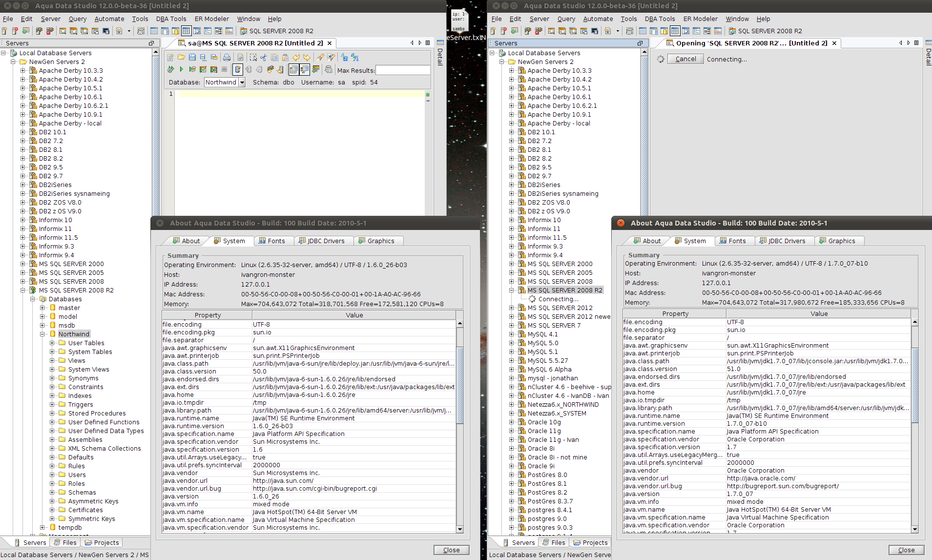Click Print icon in left query toolbar
This screenshot has width=932, height=560.
pyautogui.click(x=227, y=57)
